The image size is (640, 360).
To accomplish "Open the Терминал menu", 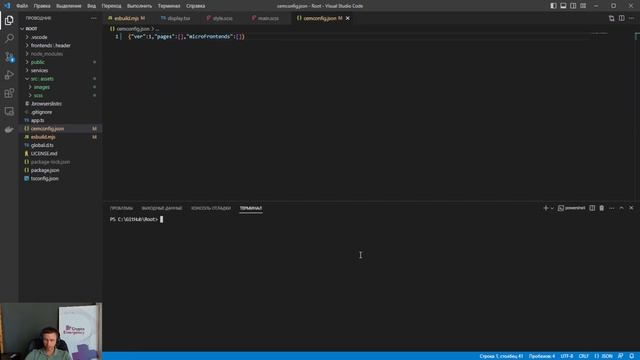I will (x=169, y=6).
